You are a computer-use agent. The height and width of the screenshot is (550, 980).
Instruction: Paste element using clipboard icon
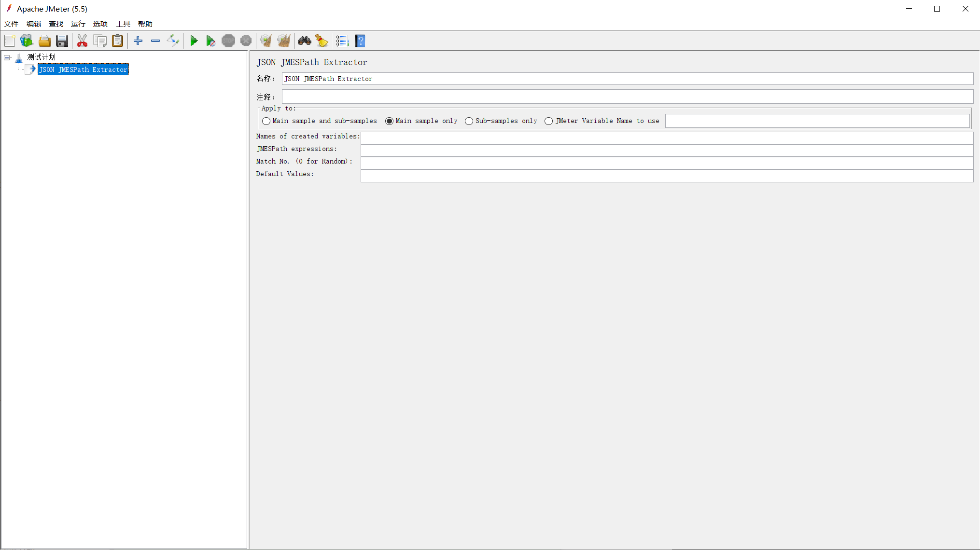pos(118,41)
